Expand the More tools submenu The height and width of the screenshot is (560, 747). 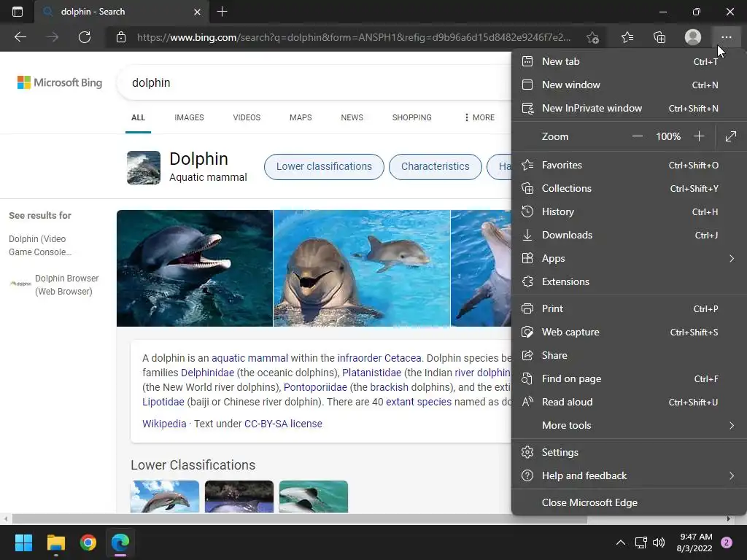click(629, 425)
